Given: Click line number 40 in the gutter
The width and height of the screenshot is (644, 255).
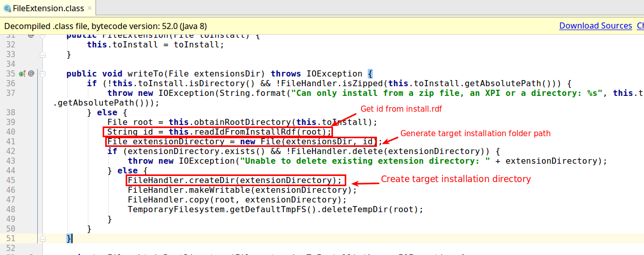Looking at the screenshot, I should click(x=10, y=132).
